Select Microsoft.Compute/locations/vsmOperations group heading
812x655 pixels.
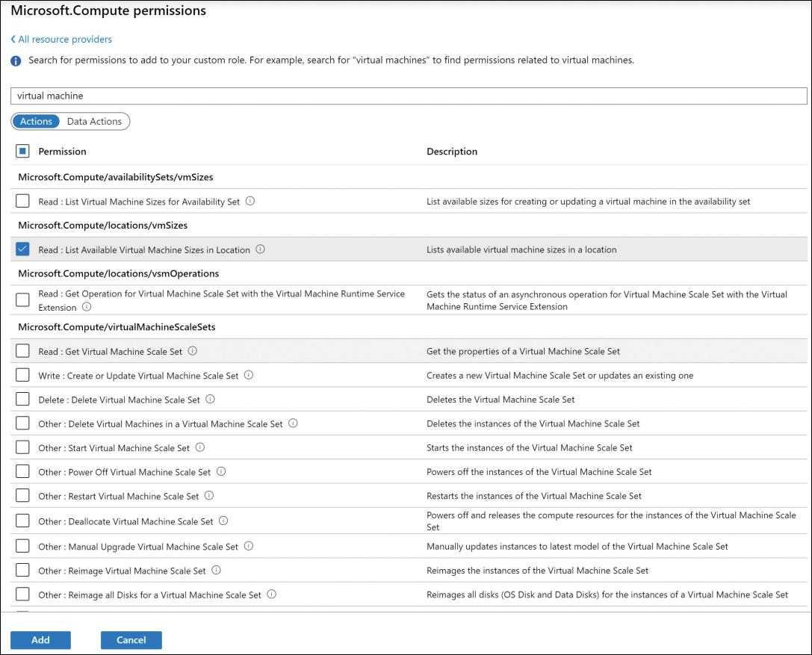pos(119,273)
